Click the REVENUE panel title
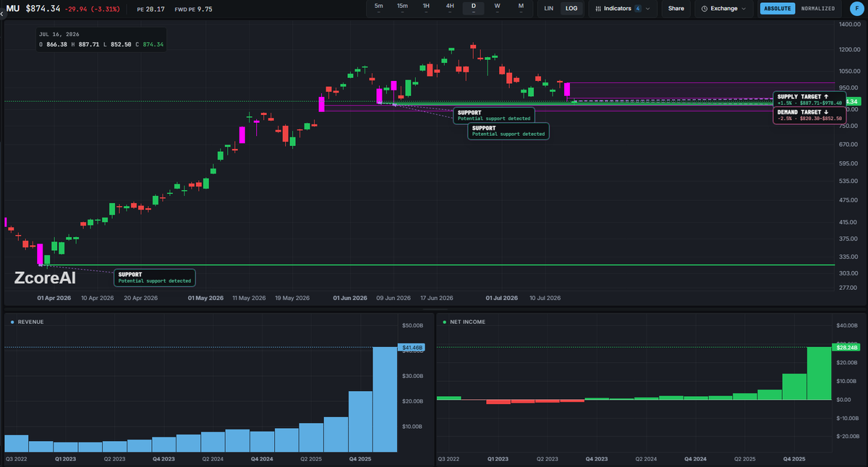This screenshot has height=467, width=868. tap(30, 322)
